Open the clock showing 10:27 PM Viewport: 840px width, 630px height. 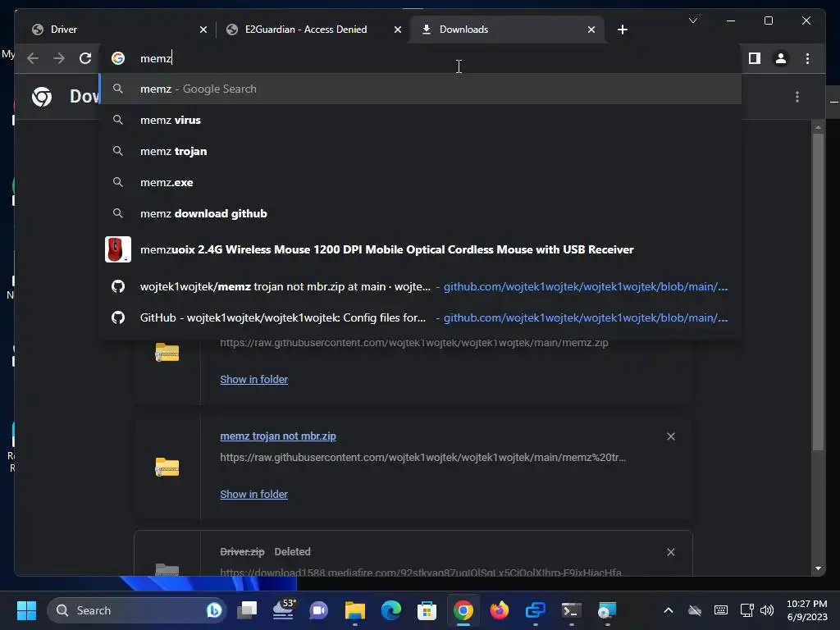click(807, 610)
